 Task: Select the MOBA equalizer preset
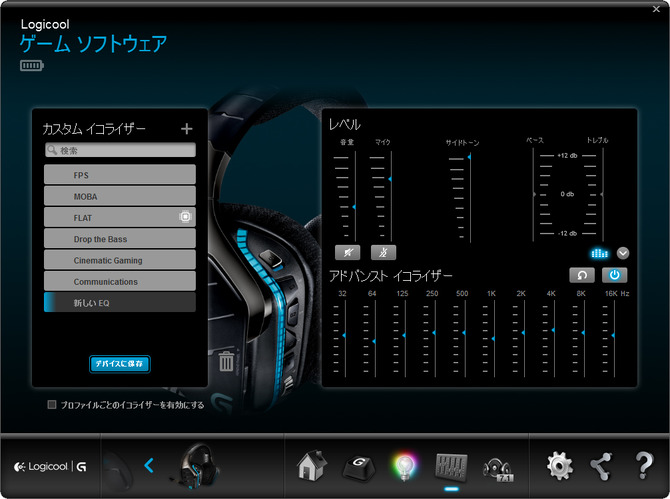120,196
